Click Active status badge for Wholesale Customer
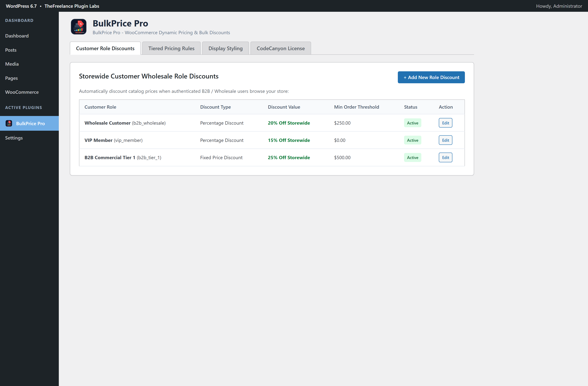 413,123
